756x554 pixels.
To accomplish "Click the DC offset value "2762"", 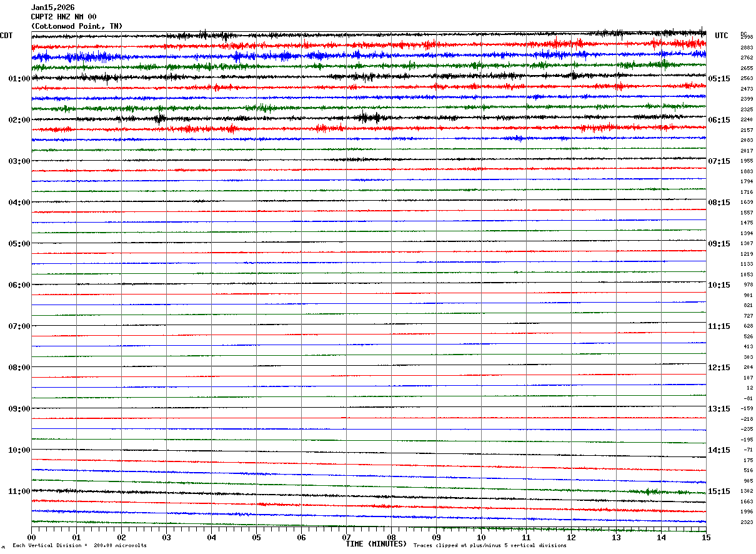I will tap(747, 58).
